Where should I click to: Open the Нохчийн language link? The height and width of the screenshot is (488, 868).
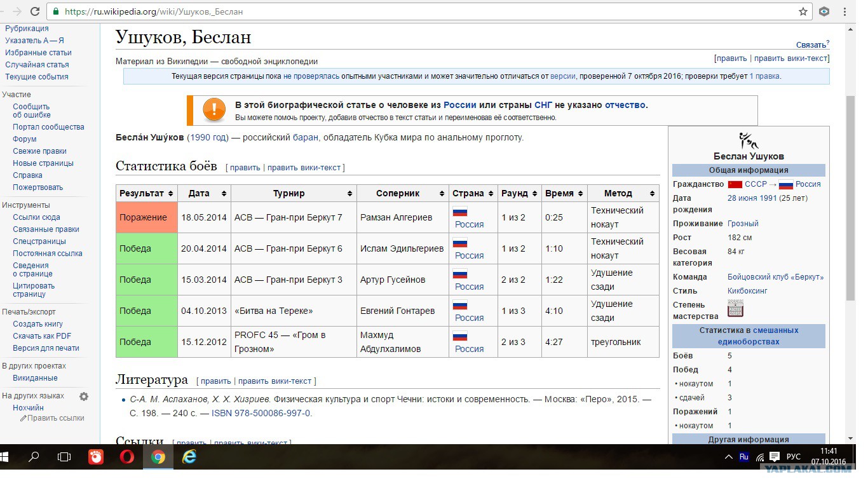click(28, 408)
